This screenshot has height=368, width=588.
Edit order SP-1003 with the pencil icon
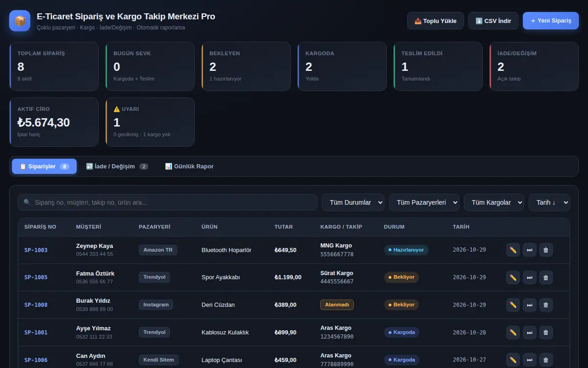[513, 250]
